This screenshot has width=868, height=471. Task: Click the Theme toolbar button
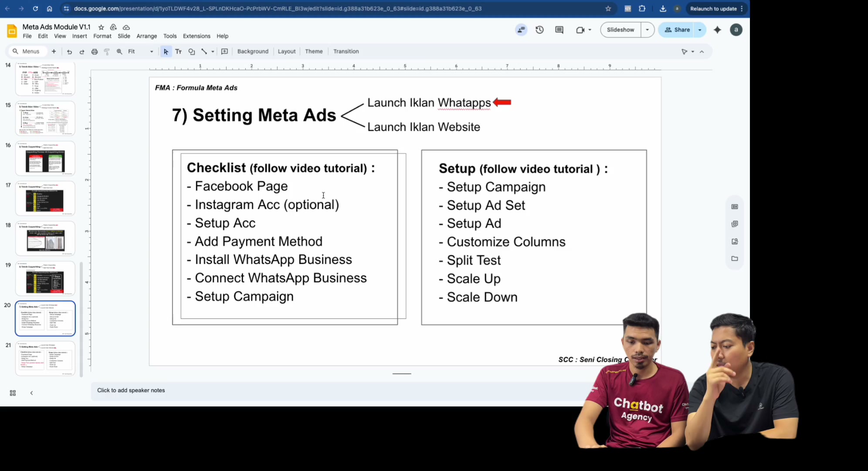314,51
